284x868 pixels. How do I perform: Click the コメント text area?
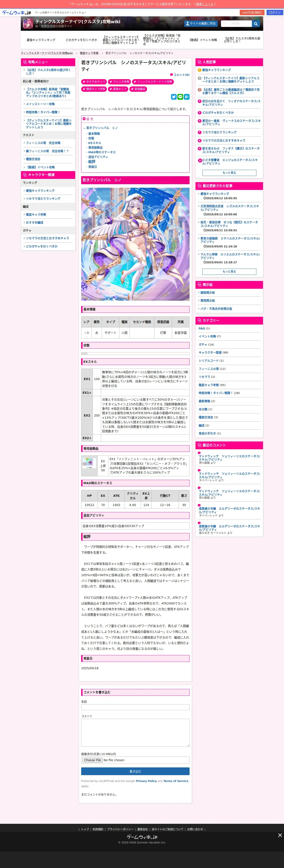point(135,732)
